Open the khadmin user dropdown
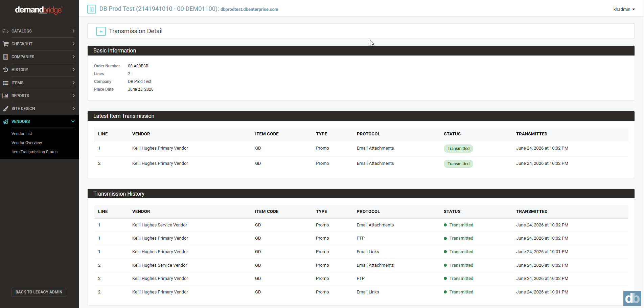The image size is (644, 308). click(624, 9)
